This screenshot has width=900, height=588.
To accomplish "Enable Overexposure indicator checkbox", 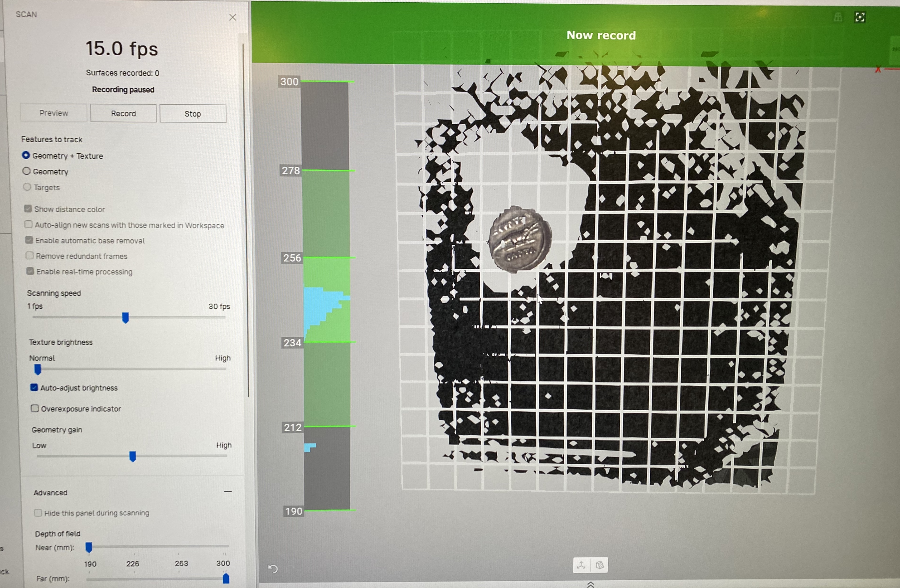I will point(35,408).
